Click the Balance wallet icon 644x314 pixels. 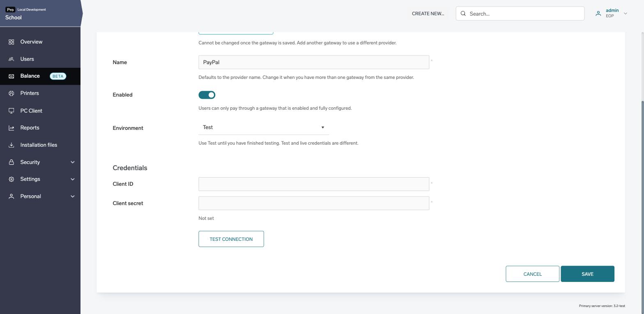[x=11, y=76]
